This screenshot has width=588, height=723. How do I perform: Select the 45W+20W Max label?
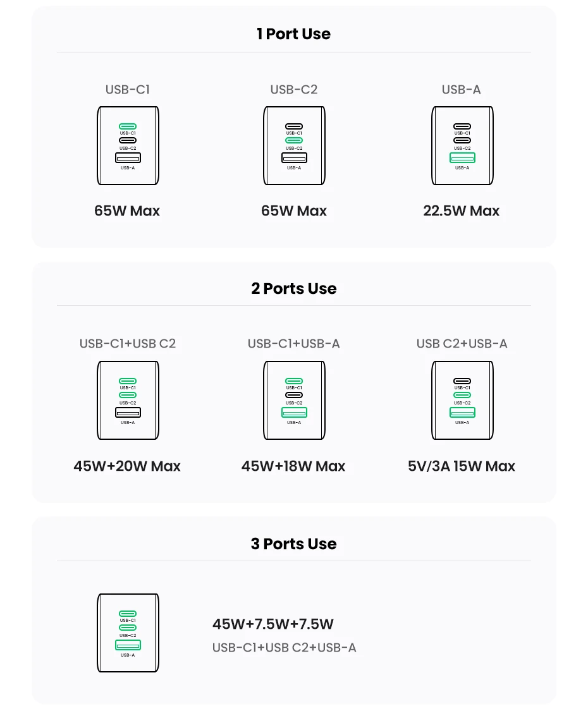[127, 466]
